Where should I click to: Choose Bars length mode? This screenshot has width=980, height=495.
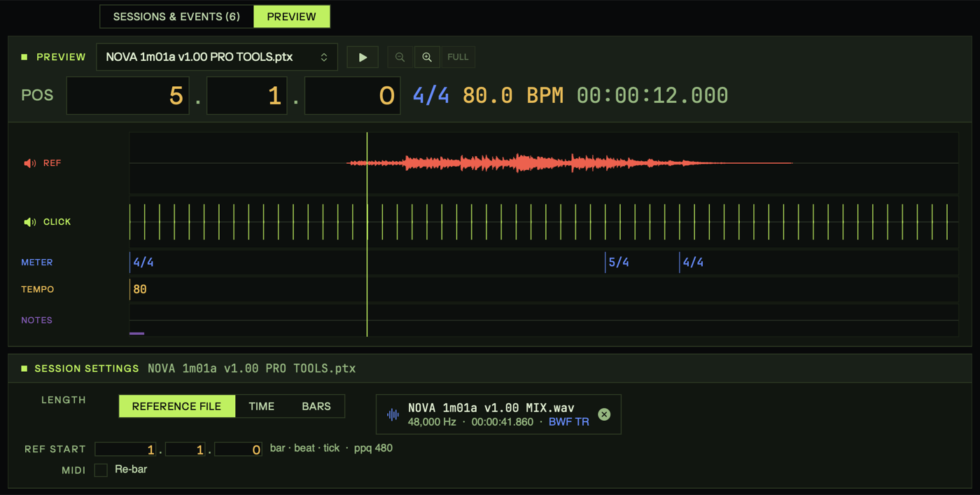click(x=316, y=406)
